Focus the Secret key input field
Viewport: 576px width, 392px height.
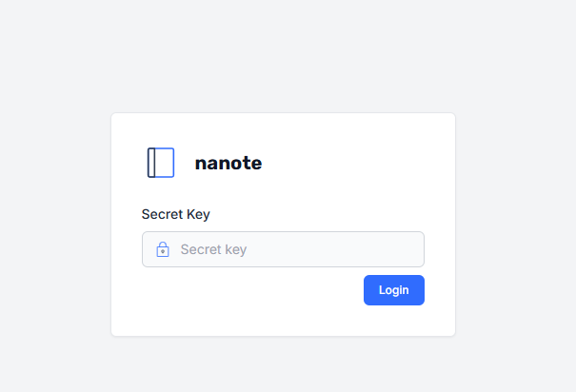coord(283,249)
